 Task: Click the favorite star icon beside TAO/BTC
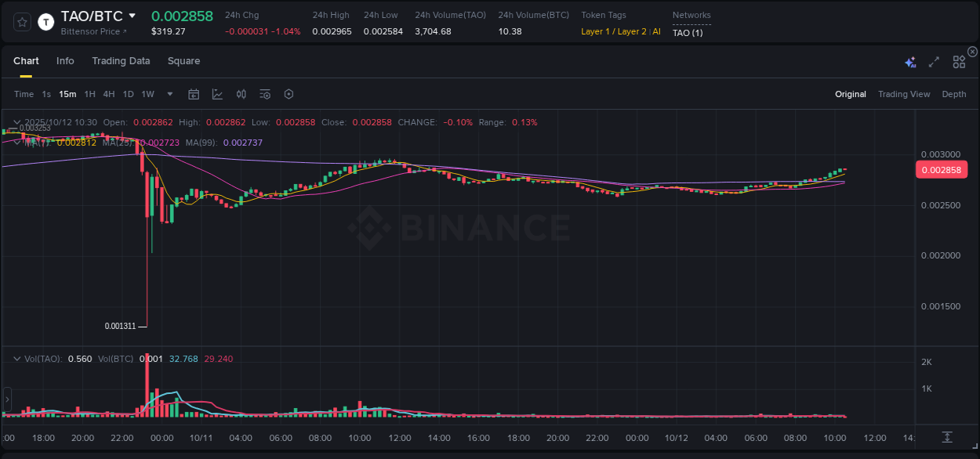coord(21,21)
